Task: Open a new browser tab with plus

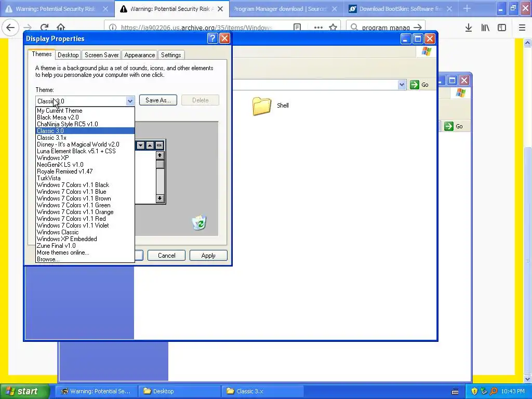Action: pyautogui.click(x=467, y=8)
